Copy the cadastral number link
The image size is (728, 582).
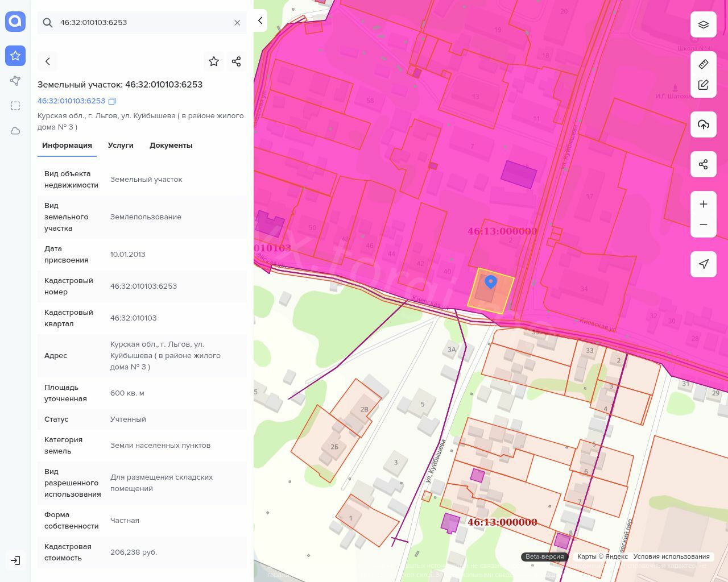(112, 101)
